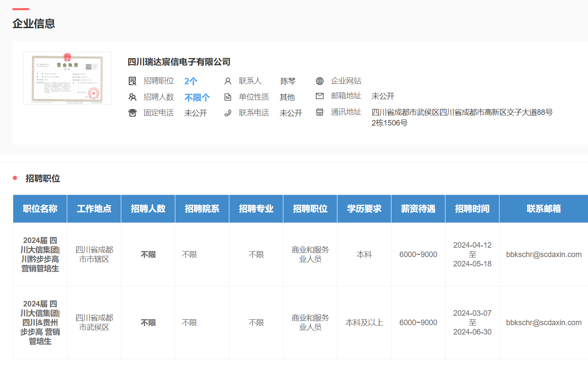Click the contact name 陈琴
The height and width of the screenshot is (366, 588).
coord(288,81)
